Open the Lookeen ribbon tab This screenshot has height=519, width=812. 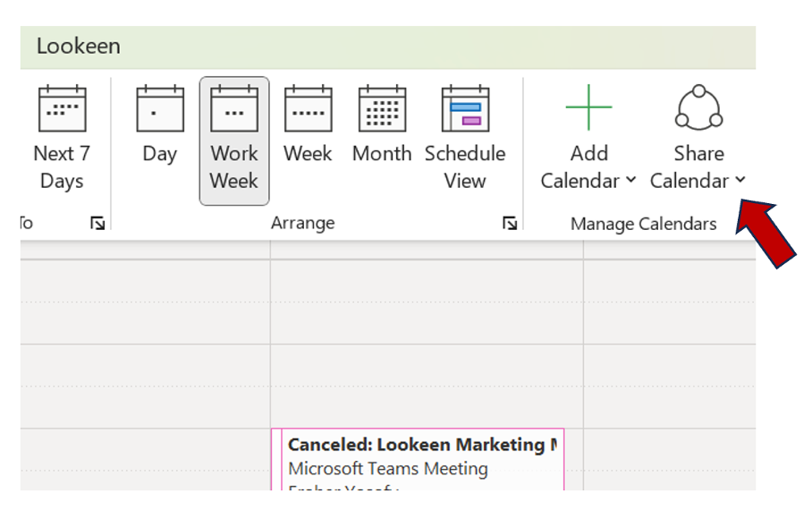click(x=79, y=47)
